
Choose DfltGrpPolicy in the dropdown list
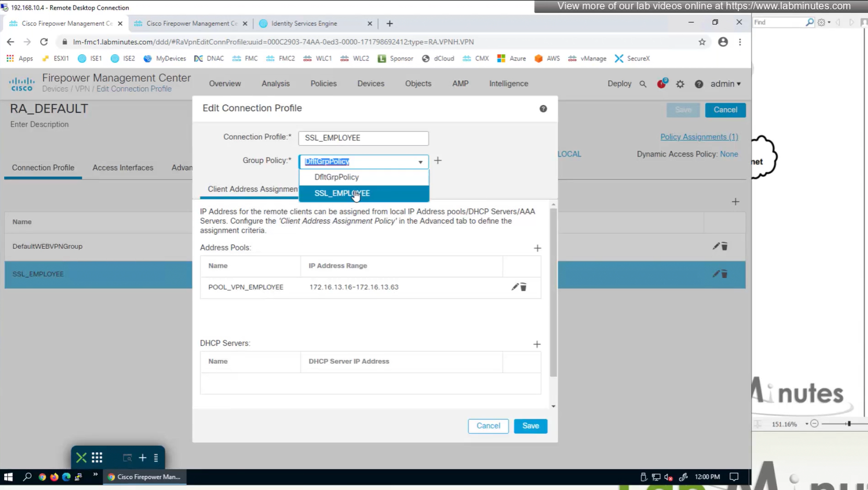point(336,177)
